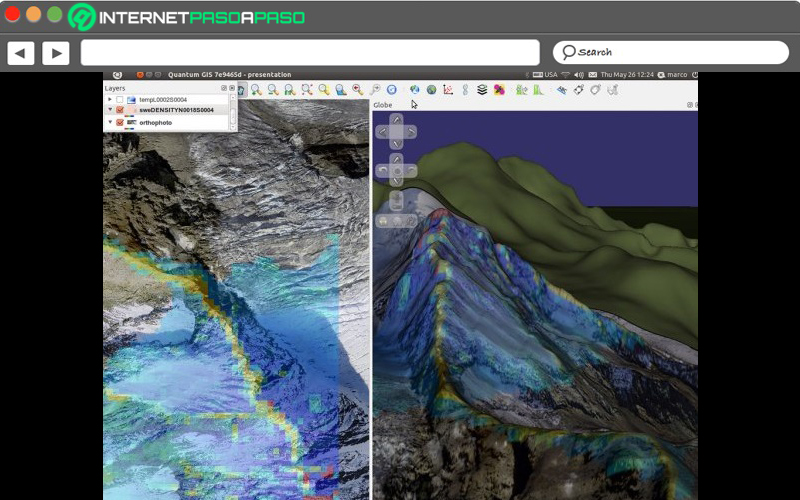Image resolution: width=800 pixels, height=500 pixels.
Task: Tilt globe camera up arrow
Action: [x=397, y=159]
